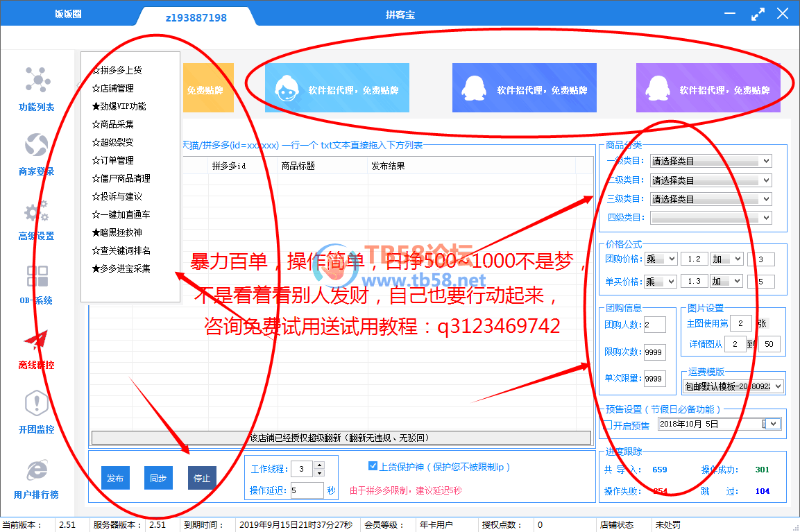Click the 操作成功 count 301
The image size is (800, 532).
[763, 470]
